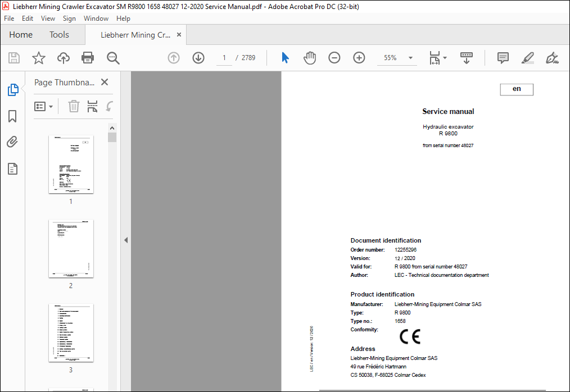Open the Edit menu
570x392 pixels.
28,19
